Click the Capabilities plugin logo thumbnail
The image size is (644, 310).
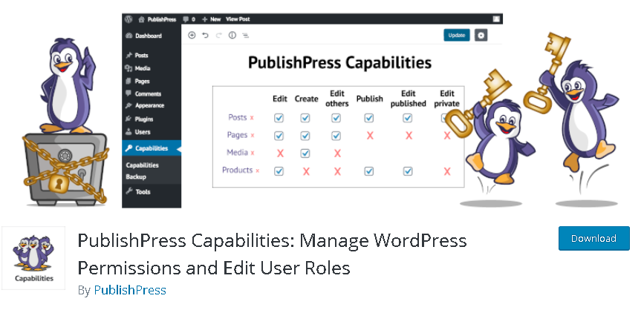pyautogui.click(x=33, y=258)
